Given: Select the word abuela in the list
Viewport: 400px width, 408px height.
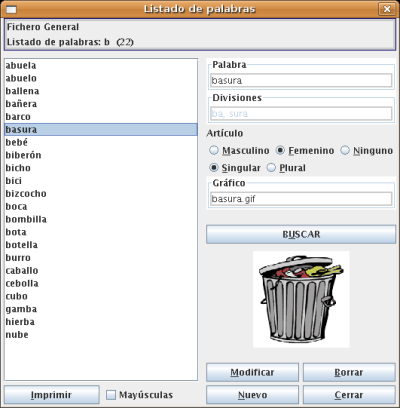Looking at the screenshot, I should (101, 65).
